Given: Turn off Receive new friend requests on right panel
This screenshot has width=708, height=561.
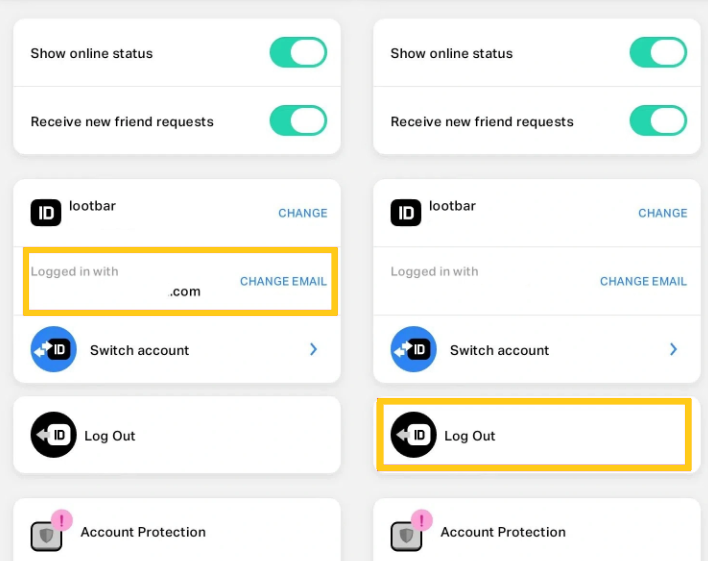Looking at the screenshot, I should [658, 121].
